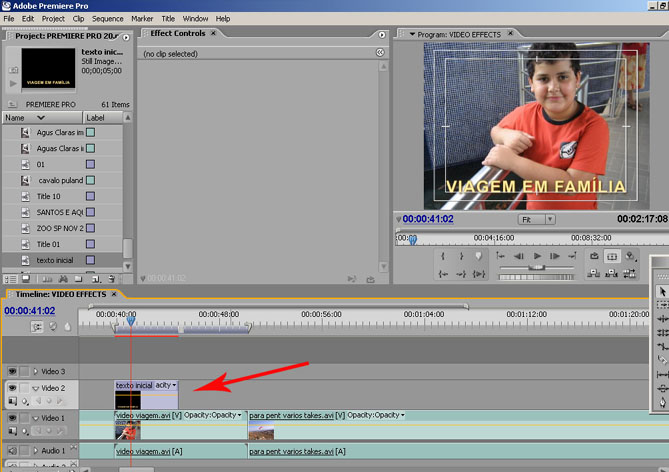
Task: Toggle Video 1 track visibility eye
Action: (13, 416)
